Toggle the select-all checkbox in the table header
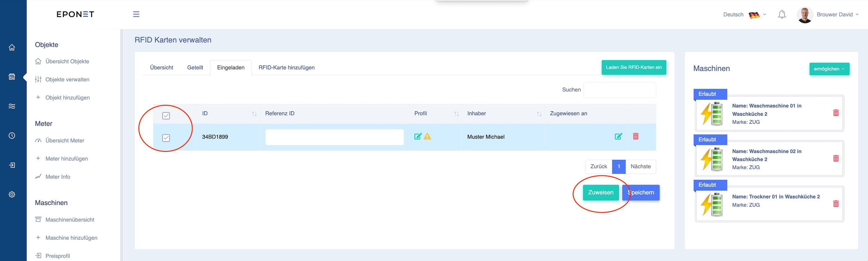The height and width of the screenshot is (261, 868). (x=166, y=116)
